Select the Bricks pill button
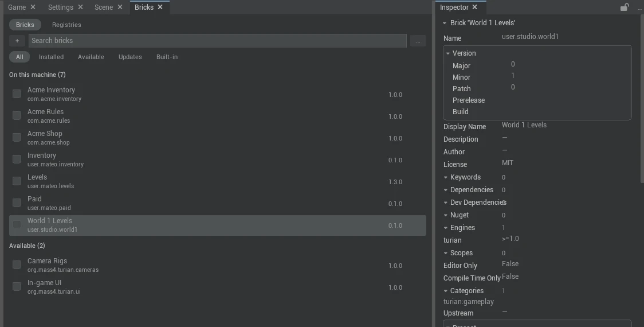 coord(25,25)
